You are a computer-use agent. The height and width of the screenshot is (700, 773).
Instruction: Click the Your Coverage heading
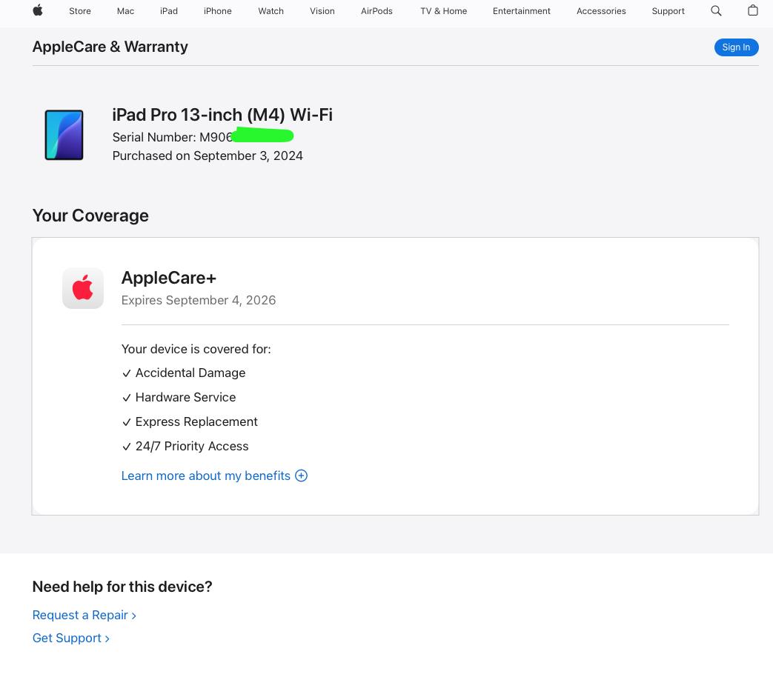pos(90,216)
